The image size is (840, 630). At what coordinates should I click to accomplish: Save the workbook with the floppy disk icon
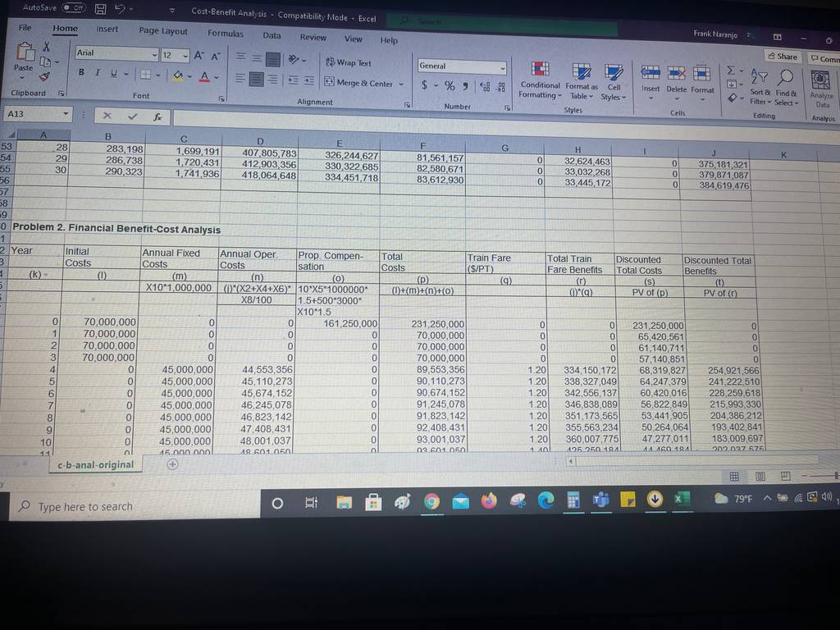[x=100, y=9]
